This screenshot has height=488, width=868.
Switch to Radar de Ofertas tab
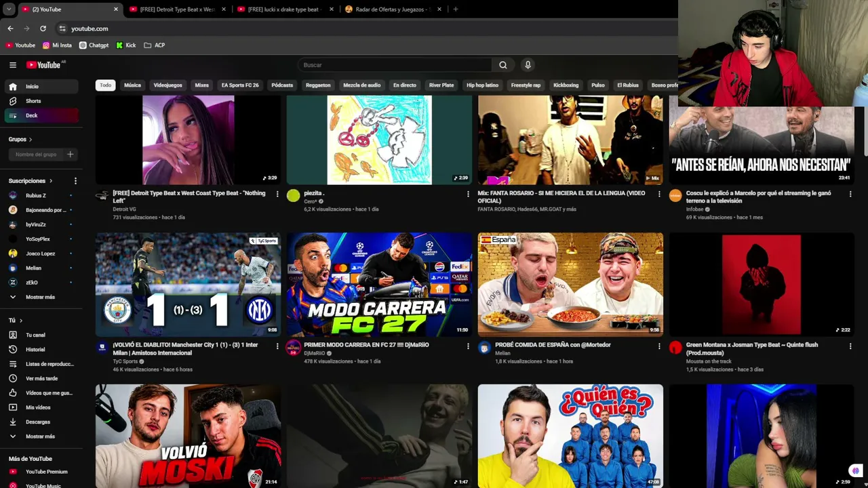coord(393,9)
